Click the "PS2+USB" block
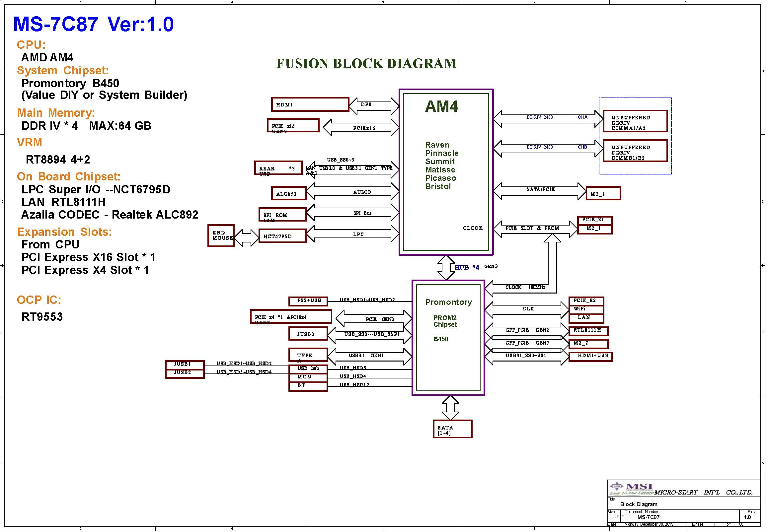769x532 pixels. pyautogui.click(x=308, y=301)
